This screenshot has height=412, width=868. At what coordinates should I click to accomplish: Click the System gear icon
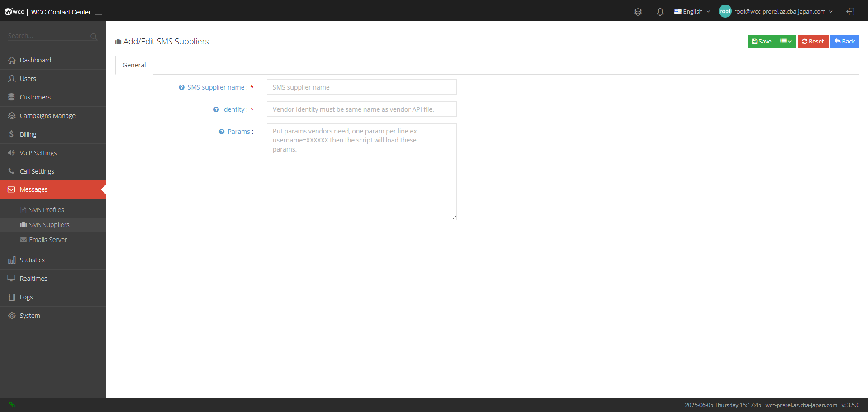pos(12,316)
